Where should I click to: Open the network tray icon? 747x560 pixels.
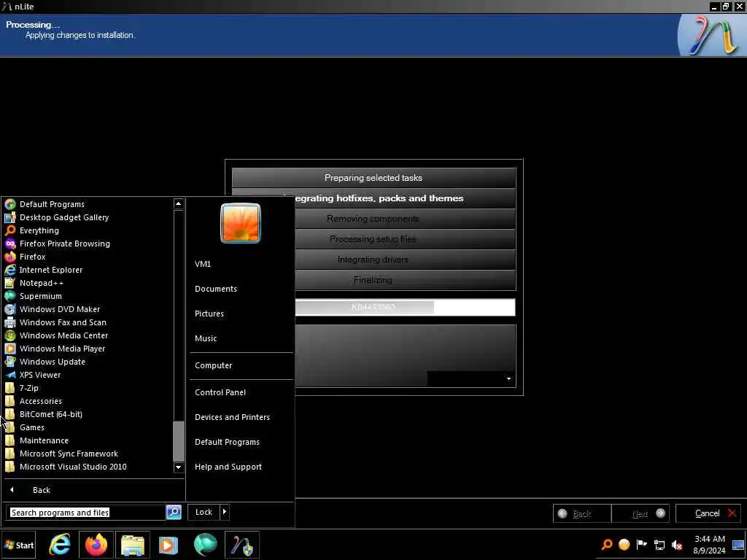659,544
